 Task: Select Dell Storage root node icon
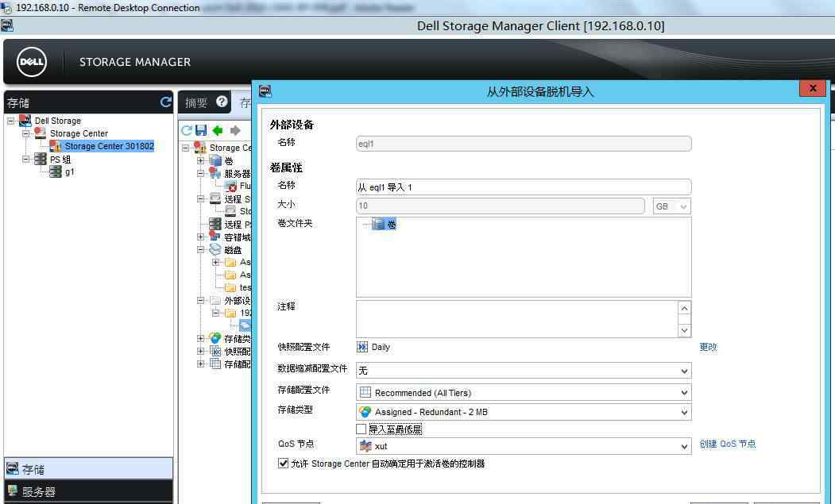click(x=25, y=121)
